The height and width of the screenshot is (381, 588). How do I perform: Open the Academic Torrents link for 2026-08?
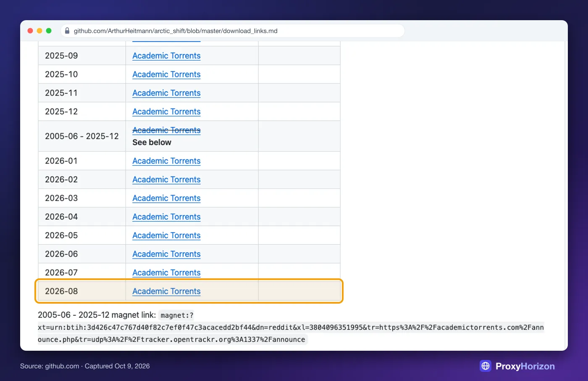(x=166, y=291)
